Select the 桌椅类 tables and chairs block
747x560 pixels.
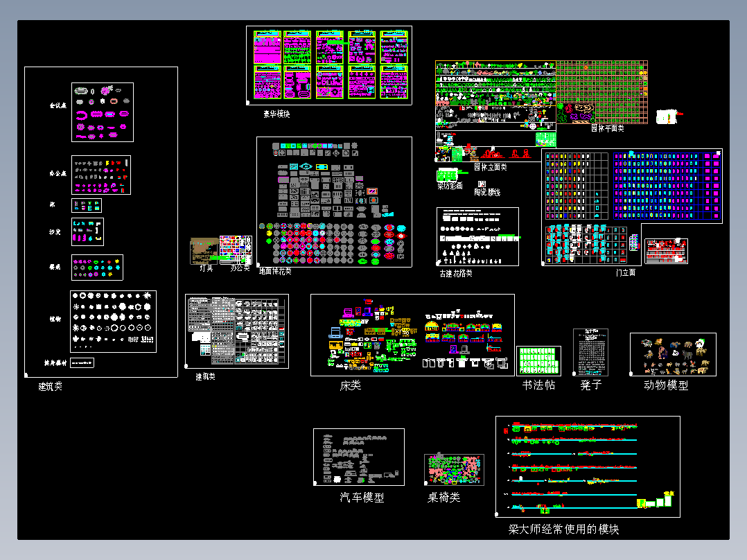pyautogui.click(x=454, y=469)
